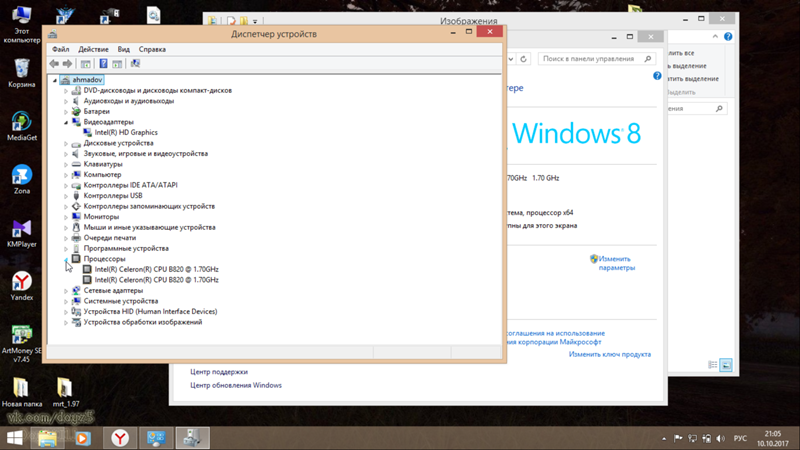The width and height of the screenshot is (800, 450).
Task: Click Control Panel taskbar button
Action: [156, 438]
